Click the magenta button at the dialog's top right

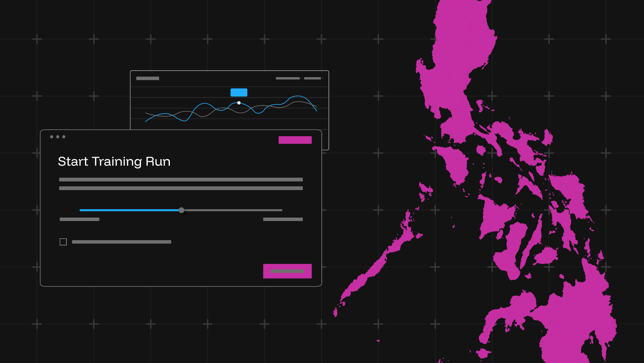tap(295, 140)
